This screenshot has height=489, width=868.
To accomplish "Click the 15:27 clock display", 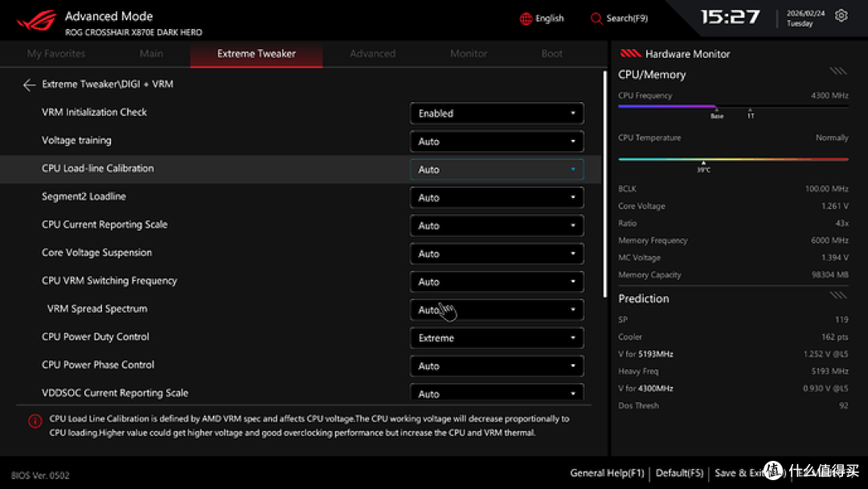I will (730, 17).
